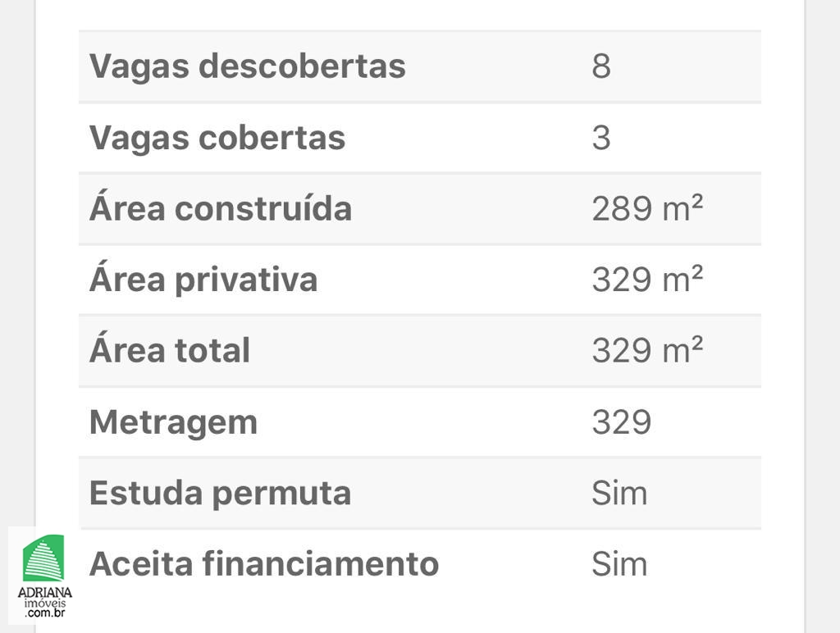This screenshot has width=840, height=633.
Task: Select the Metragem label
Action: (x=174, y=422)
